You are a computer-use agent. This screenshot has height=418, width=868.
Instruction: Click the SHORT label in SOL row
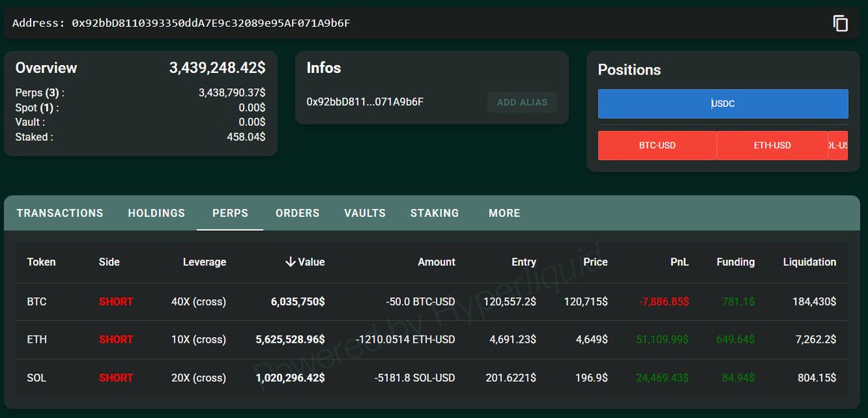[116, 378]
